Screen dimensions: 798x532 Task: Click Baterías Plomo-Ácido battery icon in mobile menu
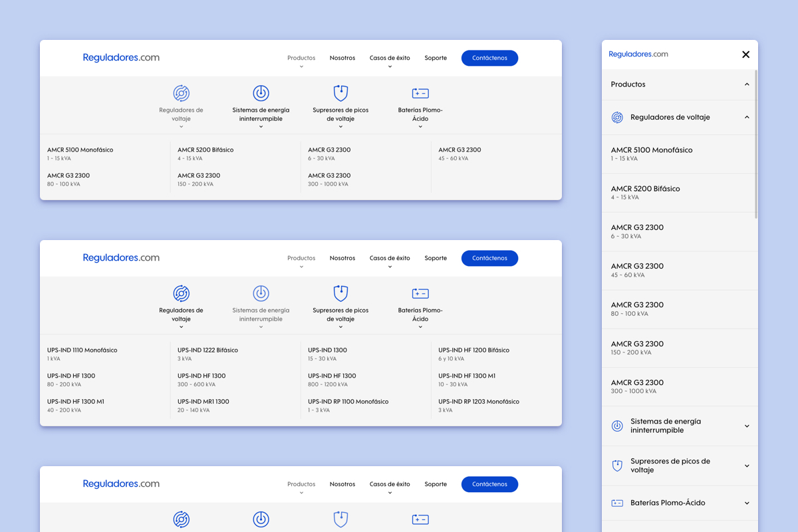(617, 503)
